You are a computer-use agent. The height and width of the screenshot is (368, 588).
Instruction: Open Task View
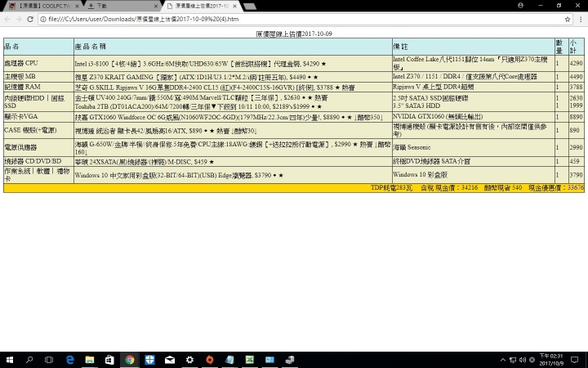[x=49, y=360]
